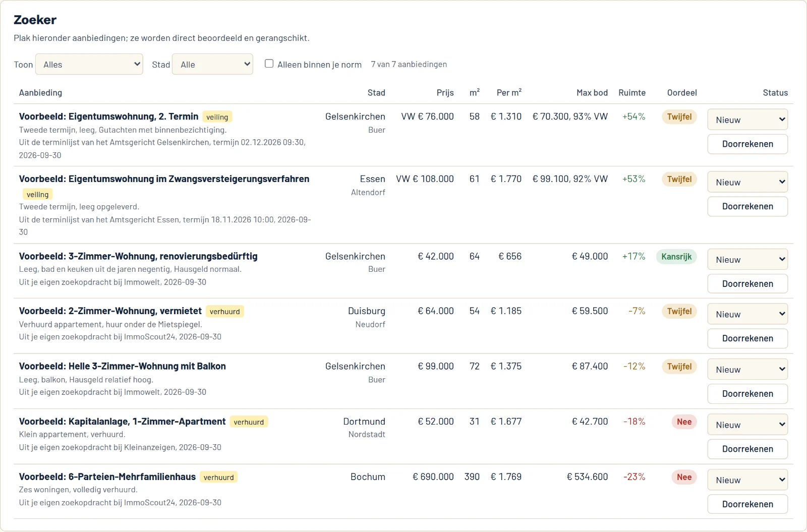
Task: Change status of Helle 3-Zimmer-Wohnung listing
Action: click(x=747, y=369)
